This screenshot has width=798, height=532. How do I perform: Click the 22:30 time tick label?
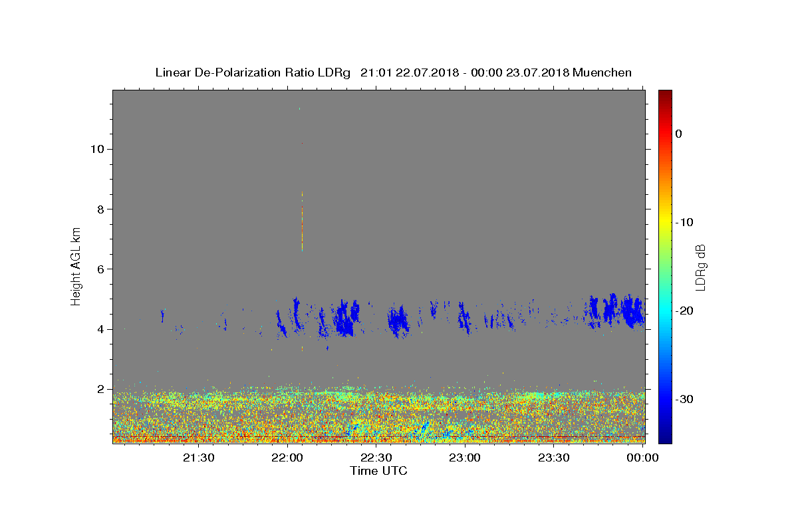point(376,458)
